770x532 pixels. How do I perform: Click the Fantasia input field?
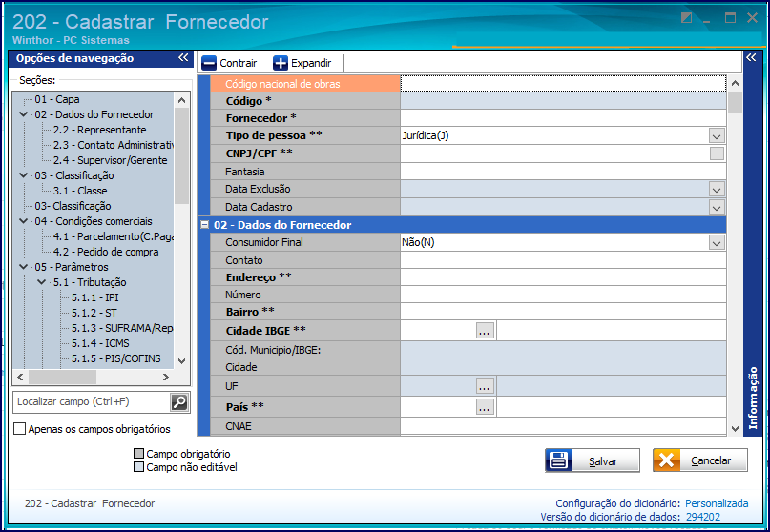[563, 172]
